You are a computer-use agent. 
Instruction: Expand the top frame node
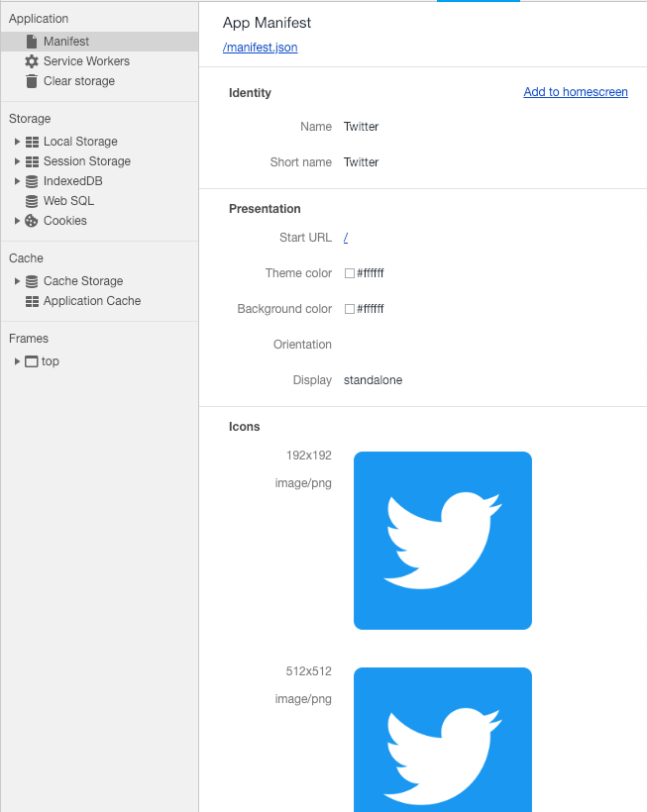17,361
